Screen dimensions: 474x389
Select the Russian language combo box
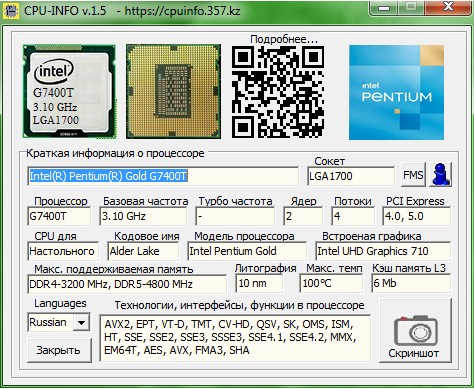point(58,322)
